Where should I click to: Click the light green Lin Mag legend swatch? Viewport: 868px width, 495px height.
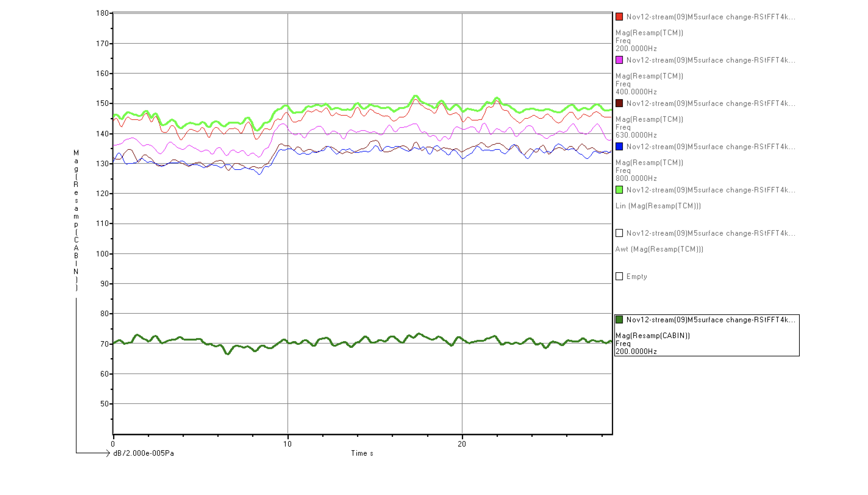coord(619,190)
